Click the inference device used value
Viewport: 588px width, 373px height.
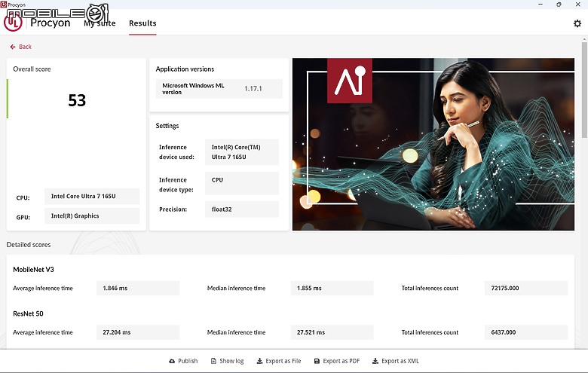(242, 152)
